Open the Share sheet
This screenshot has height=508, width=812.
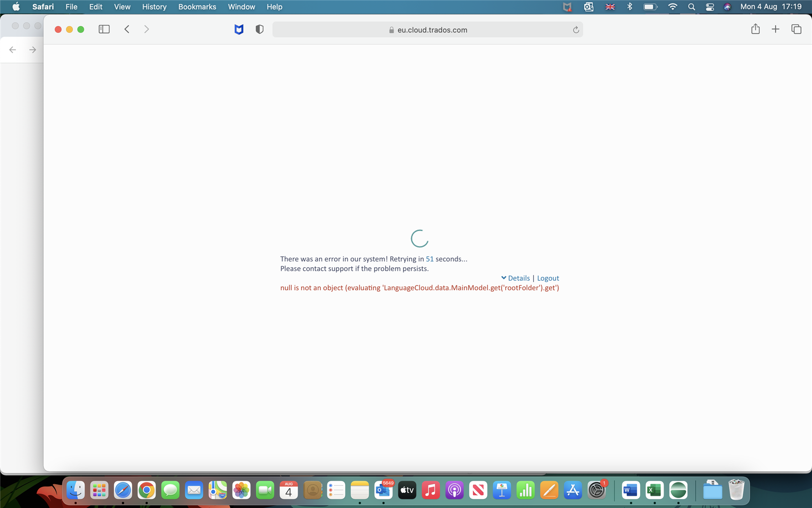[x=755, y=28]
